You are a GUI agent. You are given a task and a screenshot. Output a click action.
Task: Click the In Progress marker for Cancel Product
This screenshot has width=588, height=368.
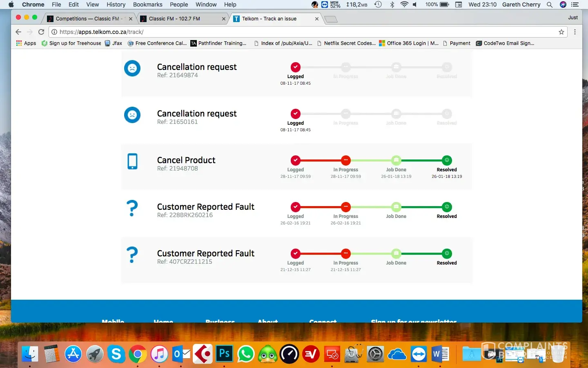(x=346, y=160)
